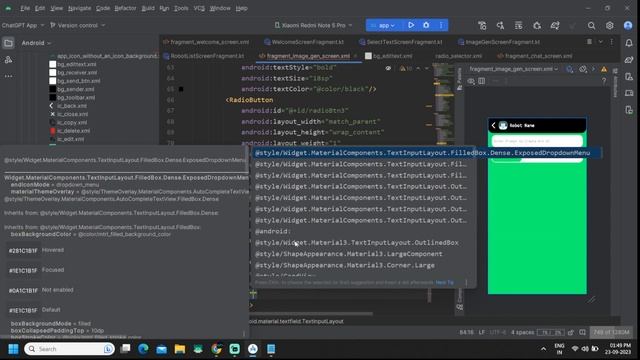Click the 4 spaces indent setting
The image size is (640, 360).
(522, 332)
